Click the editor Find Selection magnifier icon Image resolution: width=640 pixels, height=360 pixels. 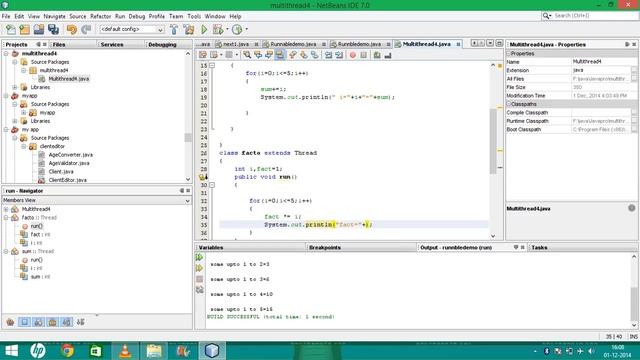(x=247, y=55)
